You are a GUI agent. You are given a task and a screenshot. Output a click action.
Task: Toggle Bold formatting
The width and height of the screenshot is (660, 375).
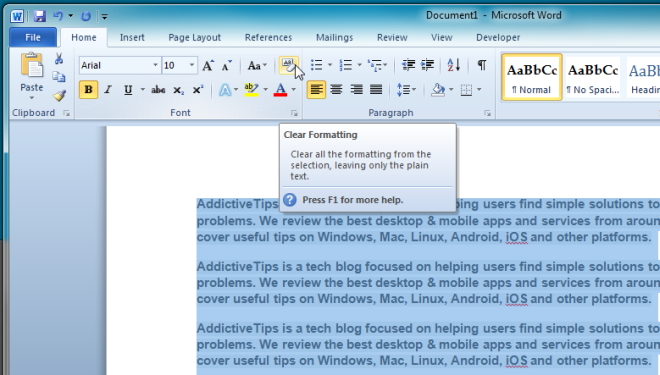pyautogui.click(x=88, y=90)
